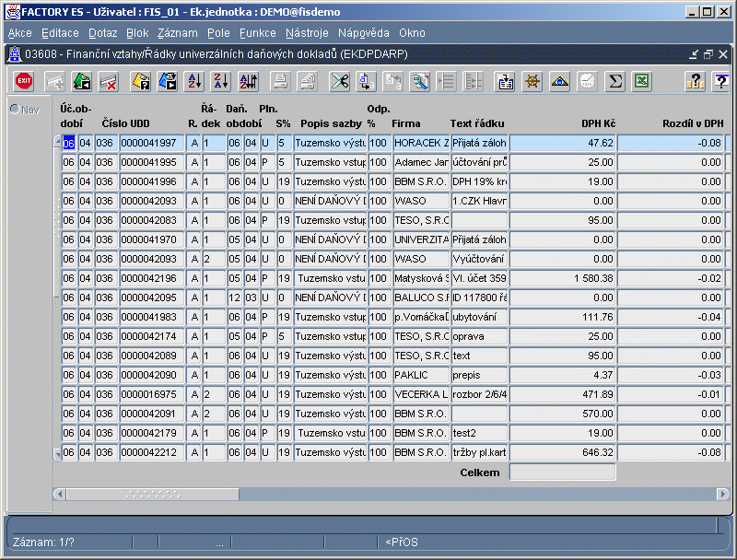Open the Pole menu

point(218,33)
